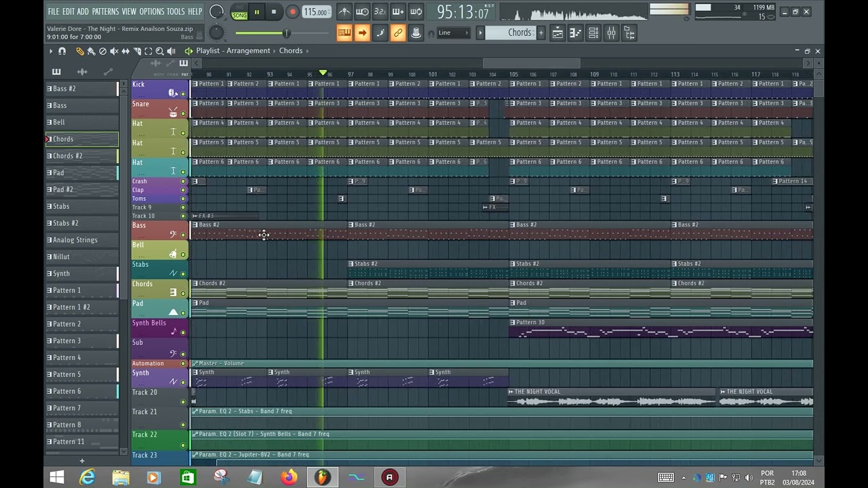Mute the Kick track
Screen dimensions: 868x488
[183, 94]
